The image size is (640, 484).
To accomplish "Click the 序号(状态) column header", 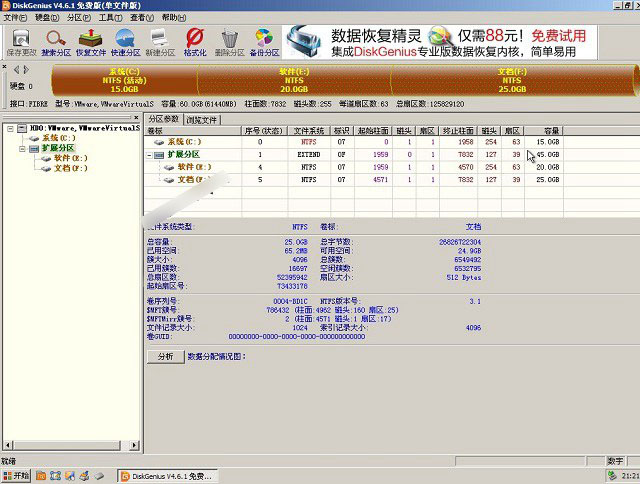I will point(264,131).
